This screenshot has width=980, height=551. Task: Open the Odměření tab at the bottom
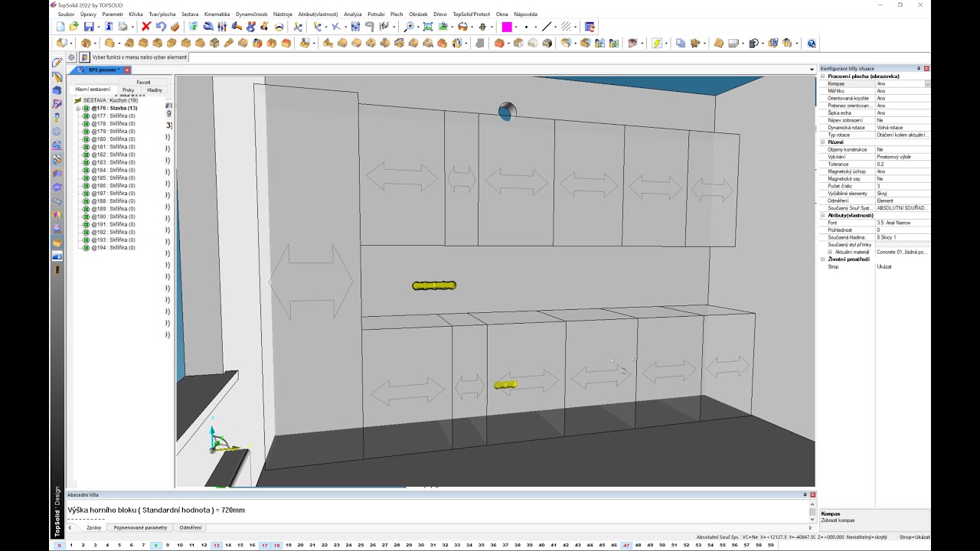pyautogui.click(x=191, y=527)
